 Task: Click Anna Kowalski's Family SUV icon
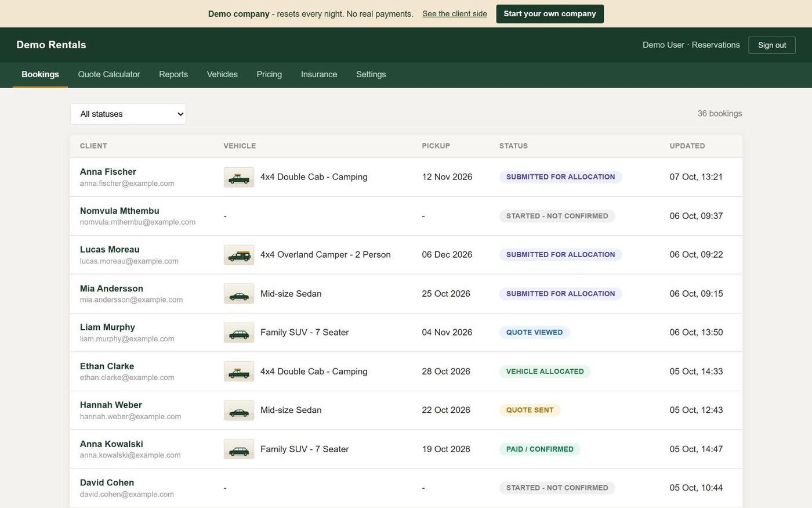click(239, 449)
